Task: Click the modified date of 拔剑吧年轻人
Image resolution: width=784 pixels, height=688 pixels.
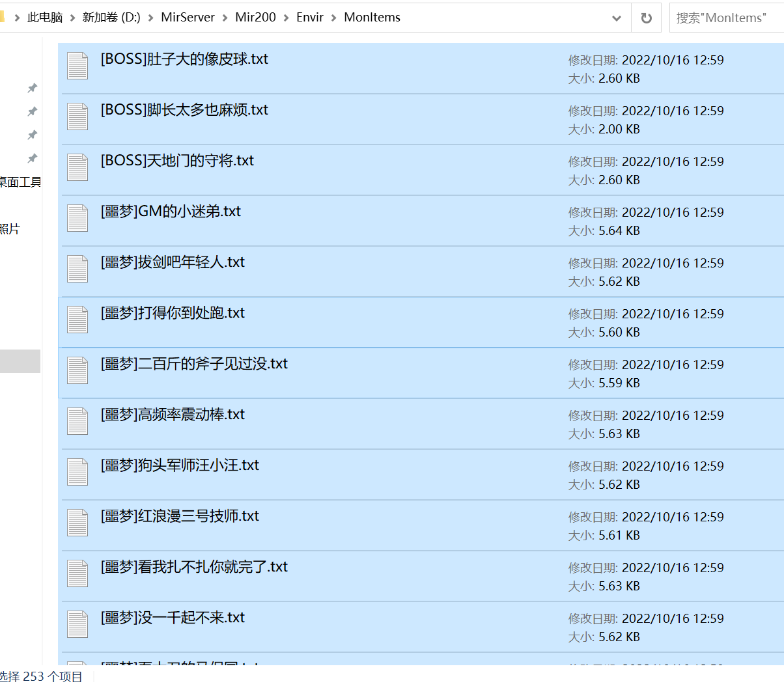Action: coord(673,263)
